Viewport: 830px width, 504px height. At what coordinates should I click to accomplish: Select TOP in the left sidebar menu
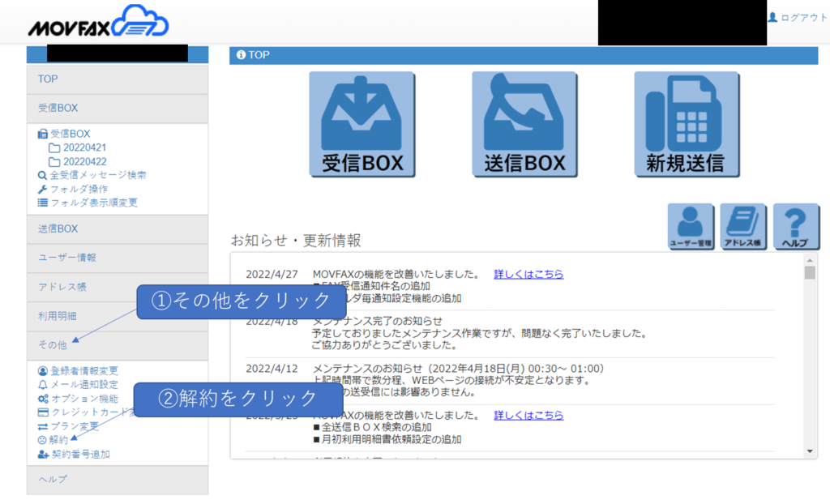point(118,79)
